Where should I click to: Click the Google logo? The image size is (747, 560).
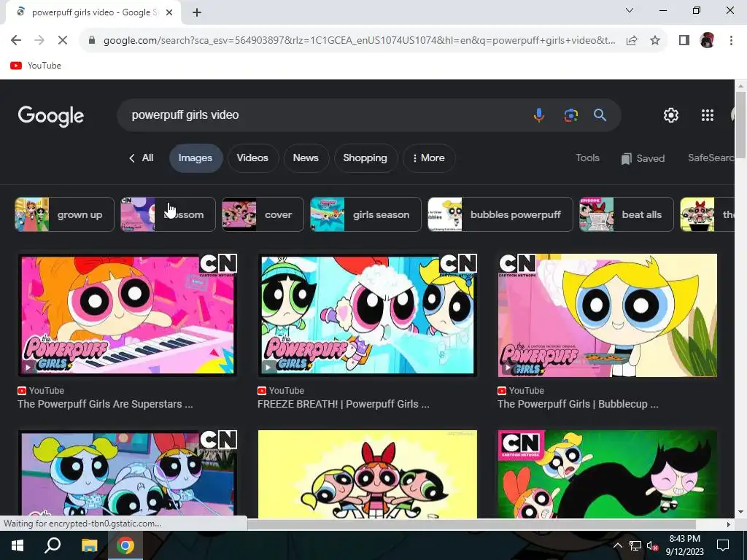pos(51,116)
